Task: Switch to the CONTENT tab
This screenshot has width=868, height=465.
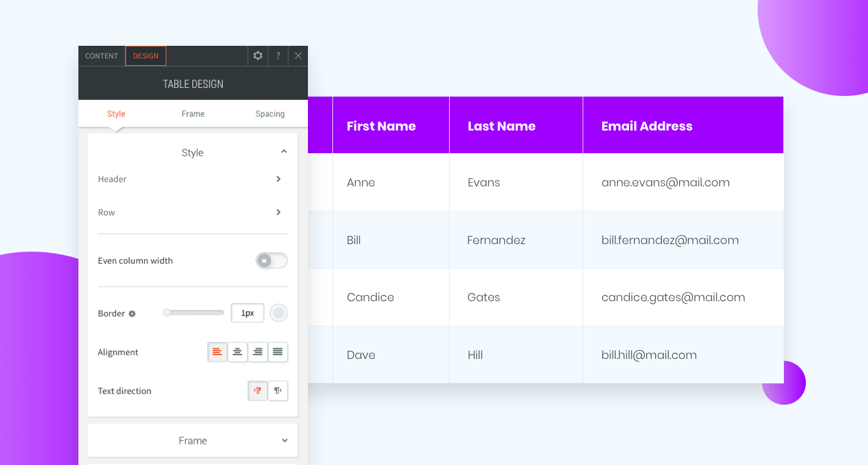Action: 102,56
